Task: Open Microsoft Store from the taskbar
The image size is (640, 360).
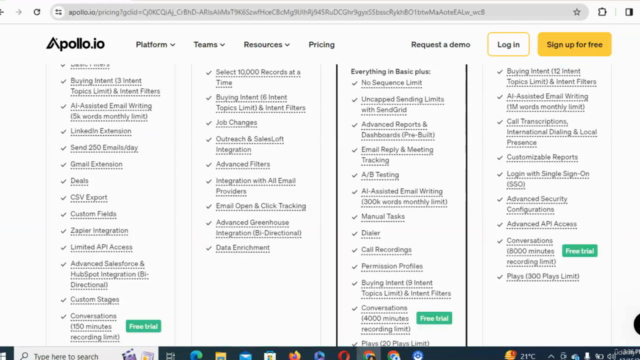Action: (x=270, y=356)
